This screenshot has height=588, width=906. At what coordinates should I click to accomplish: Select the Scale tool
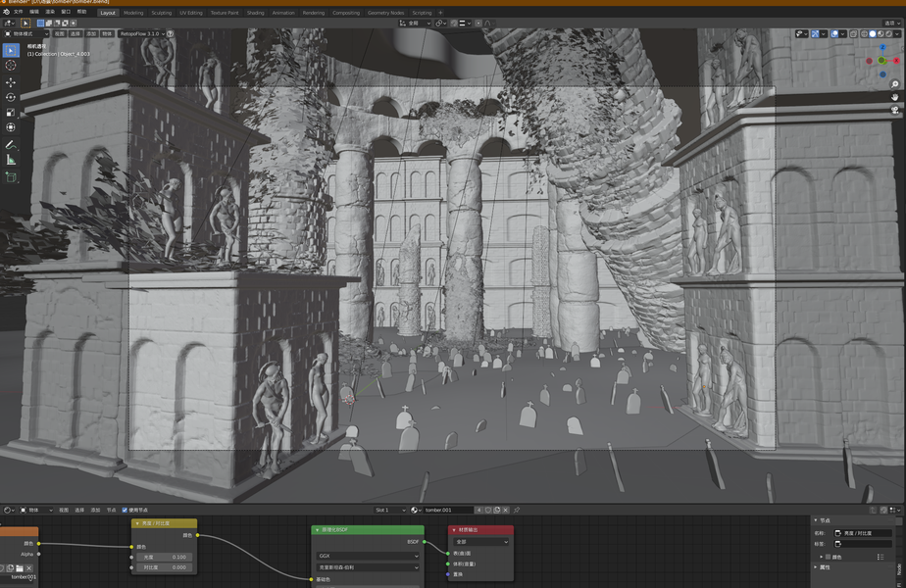(x=11, y=113)
